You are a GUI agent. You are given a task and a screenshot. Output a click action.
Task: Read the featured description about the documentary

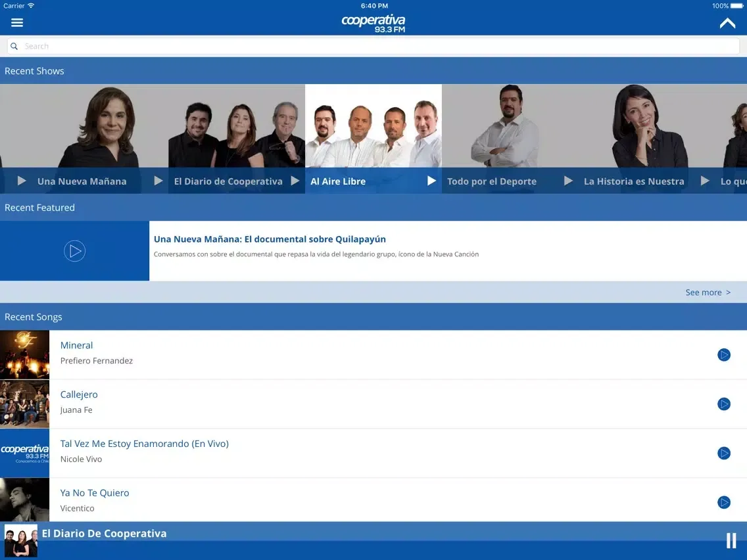pyautogui.click(x=316, y=254)
